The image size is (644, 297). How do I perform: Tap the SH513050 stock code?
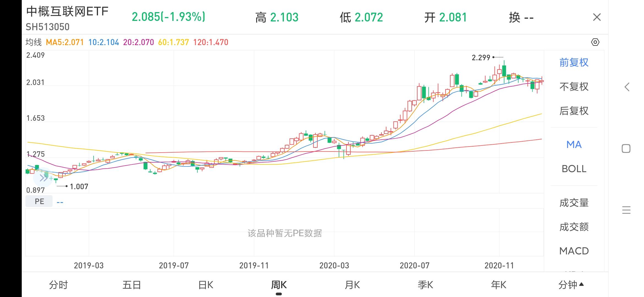point(48,27)
